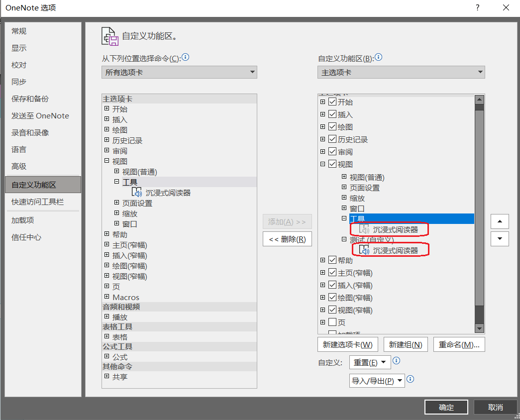Viewport: 520px width, 420px height.
Task: Click 沉浸式阅读器 under the 测试(自定义) group
Action: coord(396,249)
